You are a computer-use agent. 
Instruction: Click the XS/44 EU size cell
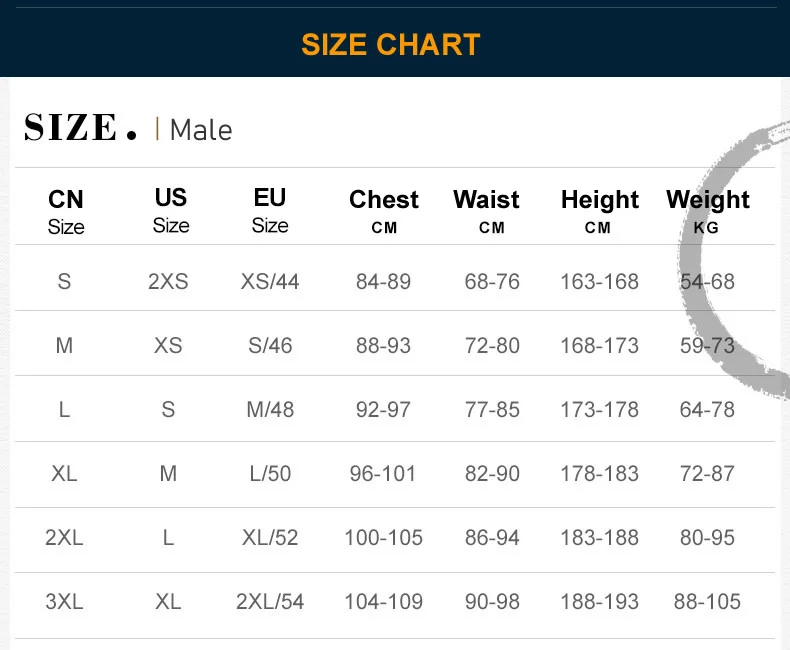tap(270, 281)
